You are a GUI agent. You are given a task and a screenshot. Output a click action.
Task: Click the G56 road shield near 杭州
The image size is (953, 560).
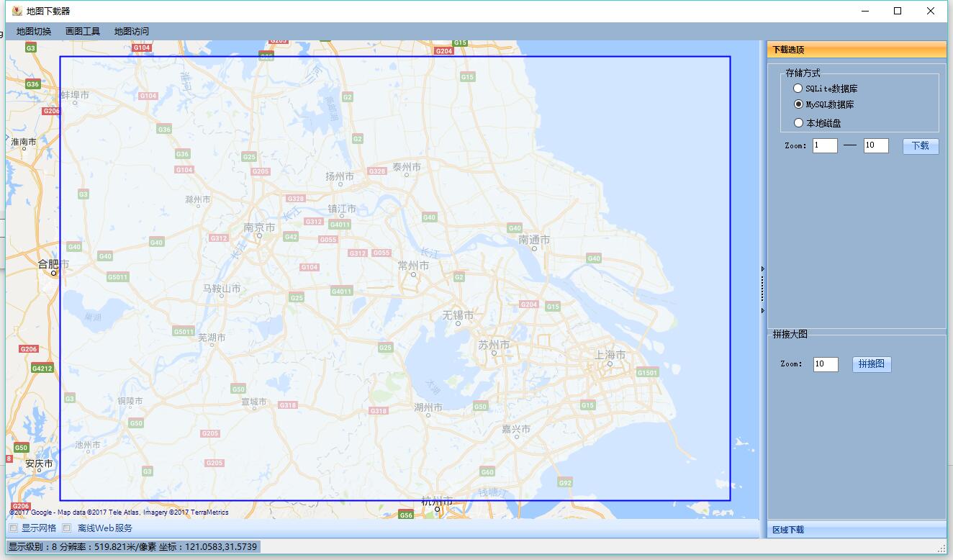coord(406,515)
